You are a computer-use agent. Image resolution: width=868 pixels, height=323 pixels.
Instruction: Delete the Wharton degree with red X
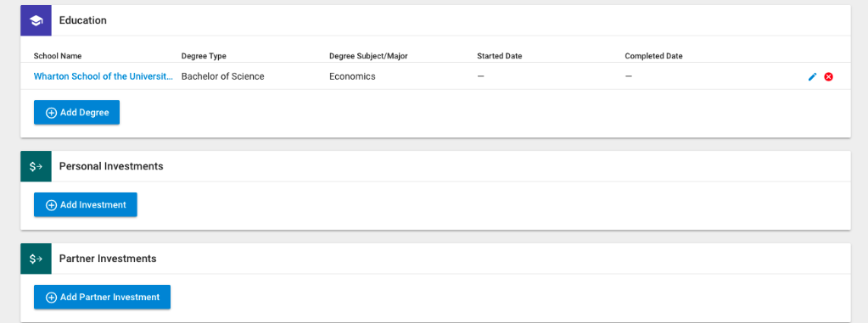(x=829, y=77)
